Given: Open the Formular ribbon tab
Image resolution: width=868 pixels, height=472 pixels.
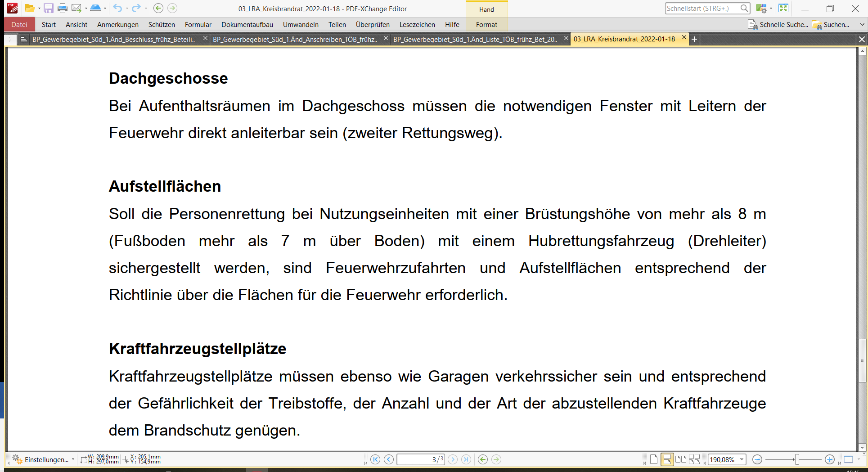Looking at the screenshot, I should coord(198,25).
